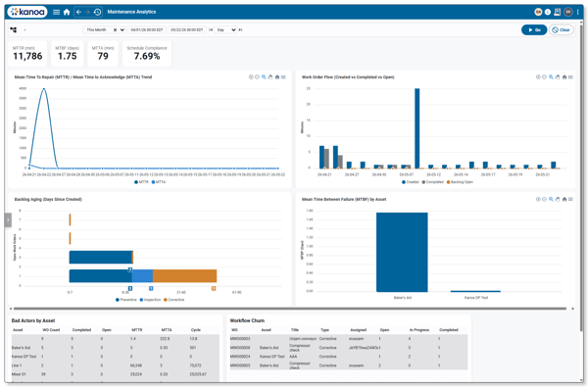Click the Baker's Aid bar in MTBF chart
The image size is (588, 387).
click(402, 252)
